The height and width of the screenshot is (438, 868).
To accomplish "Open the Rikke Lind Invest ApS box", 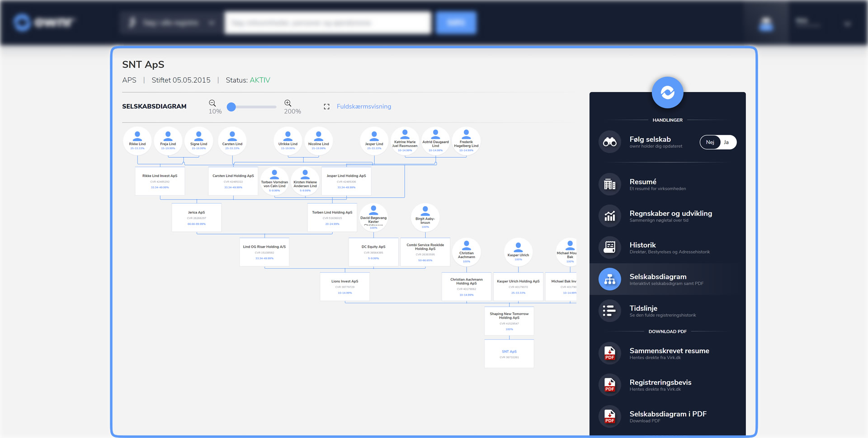I will (160, 181).
